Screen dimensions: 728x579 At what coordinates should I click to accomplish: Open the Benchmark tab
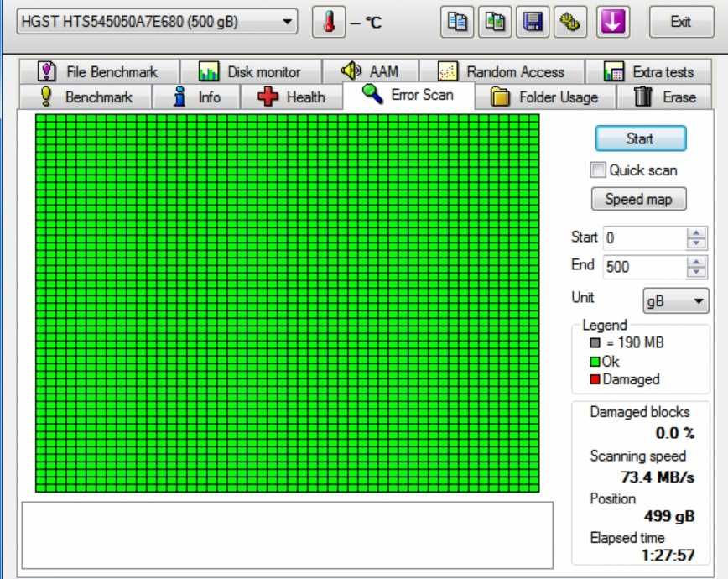point(86,97)
